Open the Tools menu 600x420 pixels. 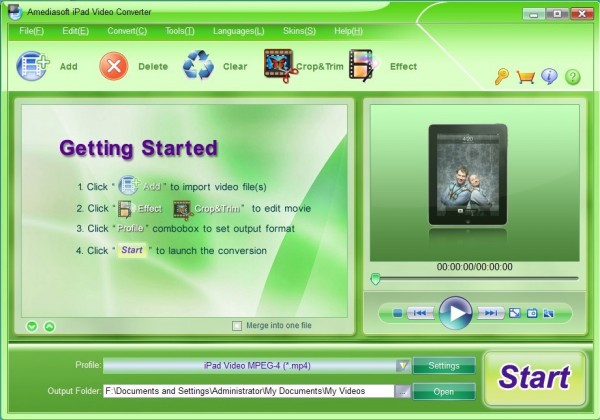click(180, 31)
